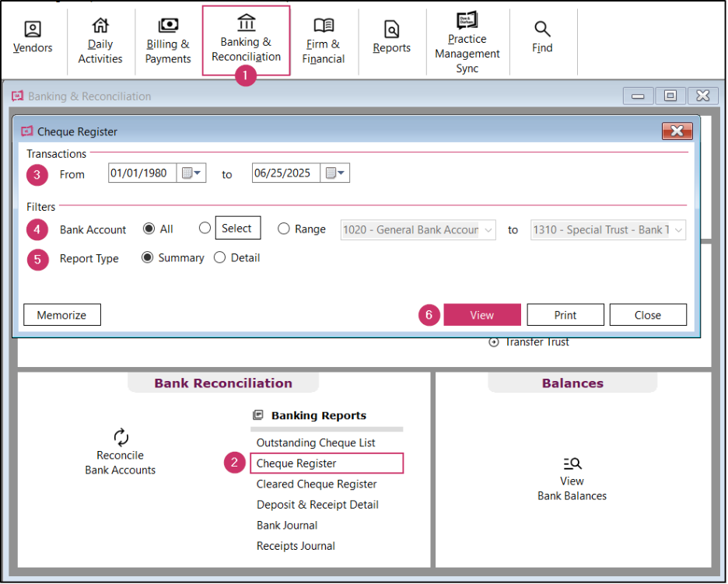
Task: Open the Deposit & Receipt Detail report
Action: coord(317,505)
